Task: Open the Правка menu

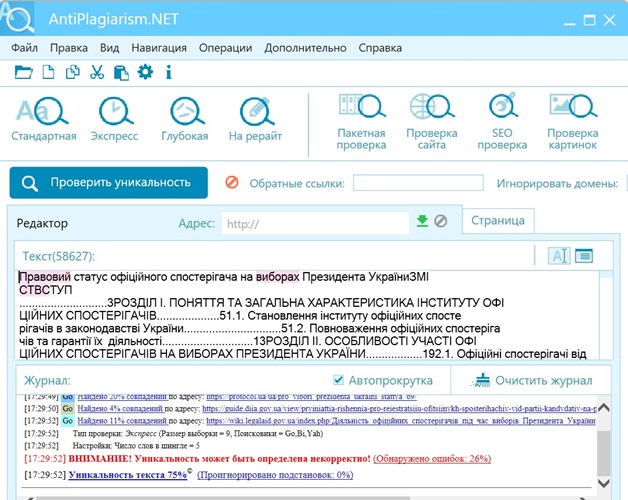Action: (69, 48)
